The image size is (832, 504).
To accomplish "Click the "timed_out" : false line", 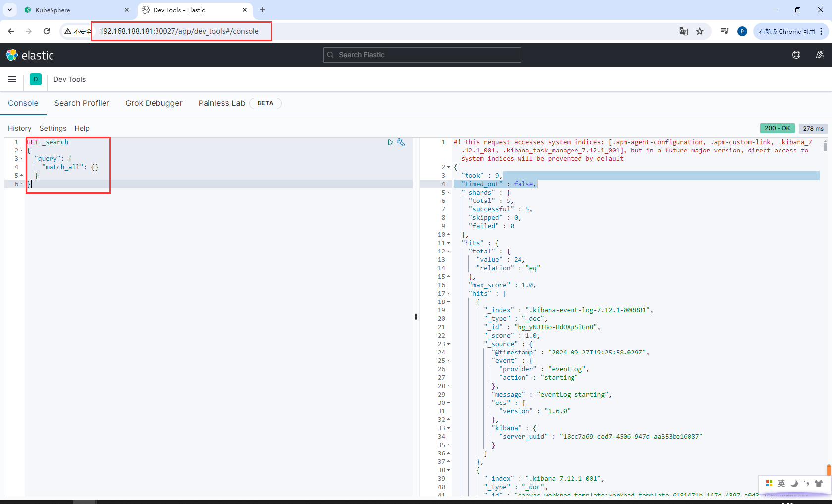I will 499,184.
